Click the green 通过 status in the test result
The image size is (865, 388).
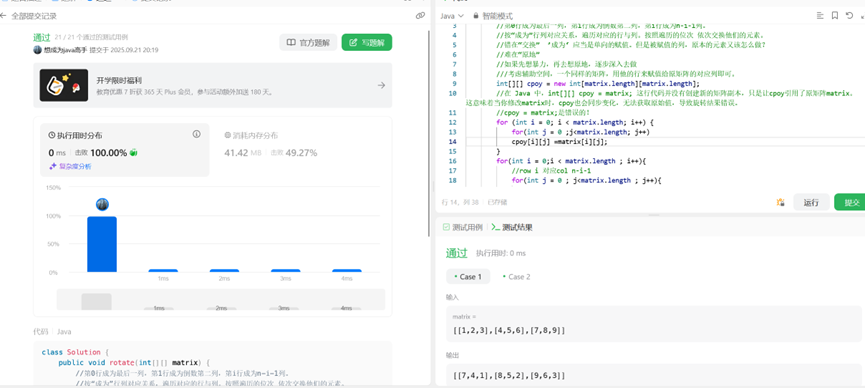tap(456, 253)
